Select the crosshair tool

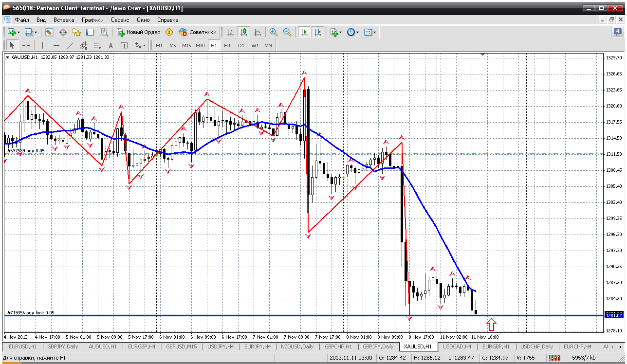pos(26,45)
